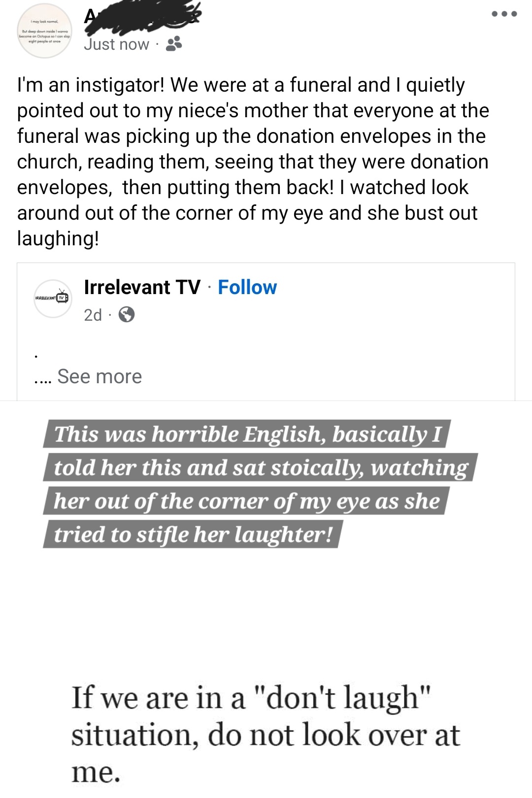Tap the word 'laughing!' ending the post text
Image resolution: width=532 pixels, height=798 pixels.
pyautogui.click(x=58, y=238)
